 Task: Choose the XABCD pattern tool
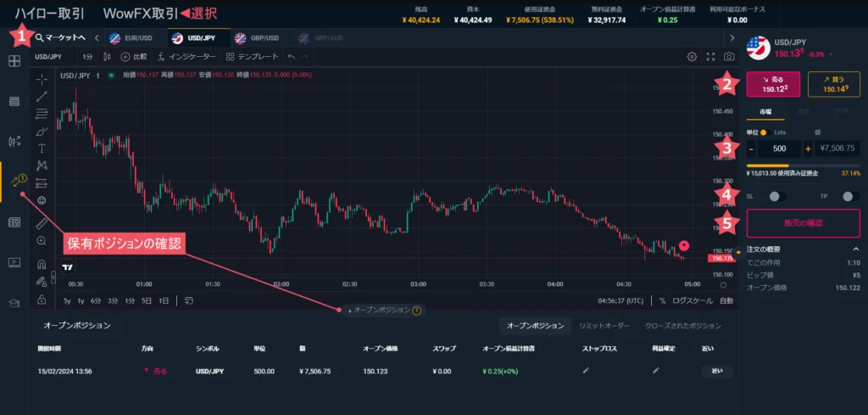(42, 165)
